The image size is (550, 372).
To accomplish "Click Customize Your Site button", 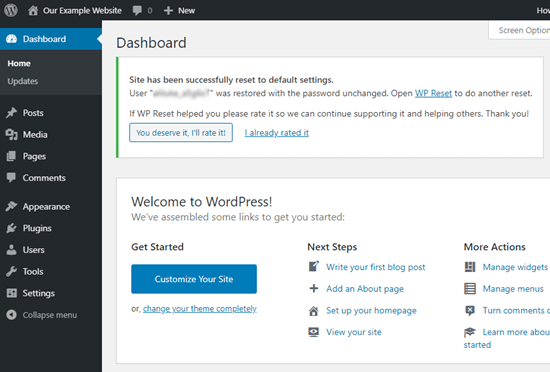I will tap(194, 279).
